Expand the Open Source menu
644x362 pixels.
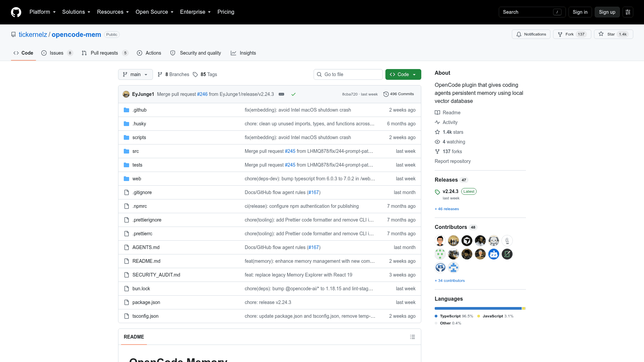pyautogui.click(x=155, y=12)
